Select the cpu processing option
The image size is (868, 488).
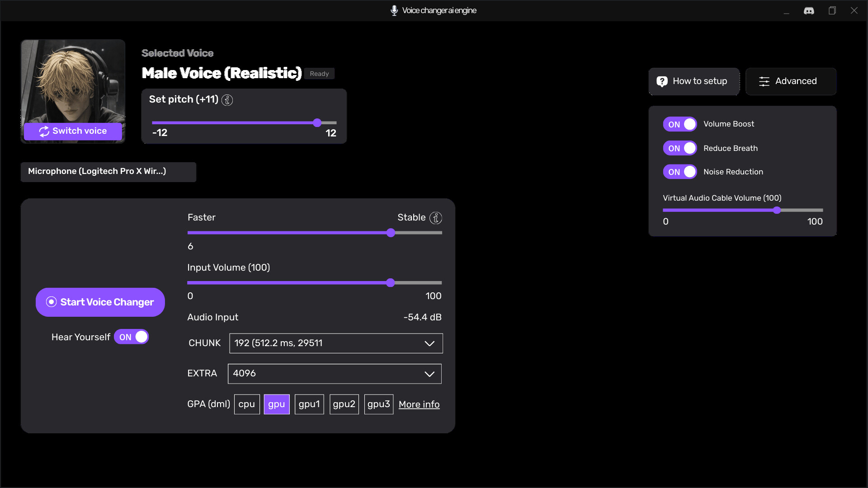click(x=246, y=404)
